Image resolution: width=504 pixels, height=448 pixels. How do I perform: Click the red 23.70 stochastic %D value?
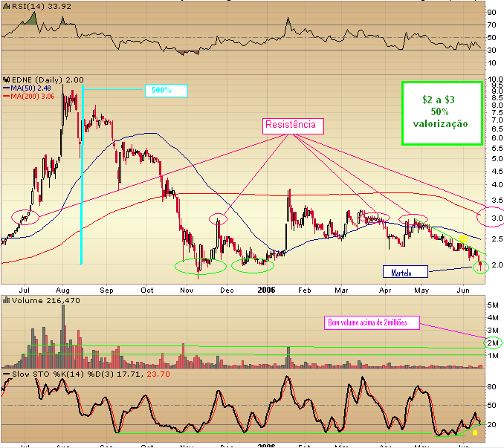(x=158, y=374)
